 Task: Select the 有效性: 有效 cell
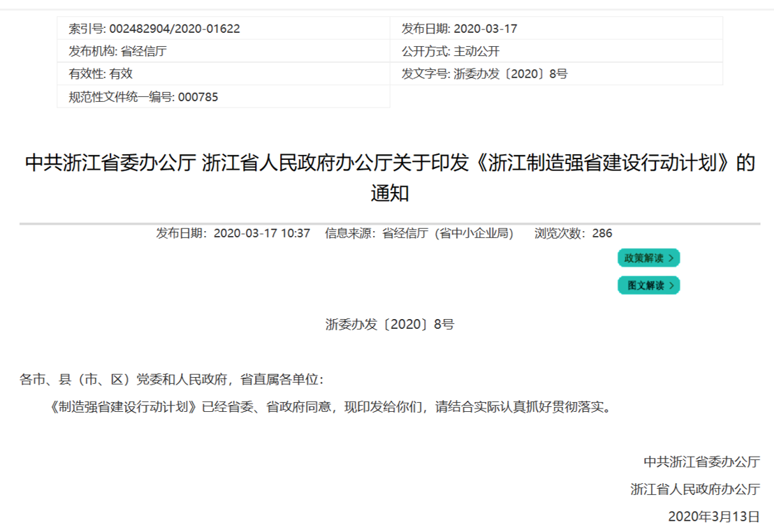tap(224, 73)
